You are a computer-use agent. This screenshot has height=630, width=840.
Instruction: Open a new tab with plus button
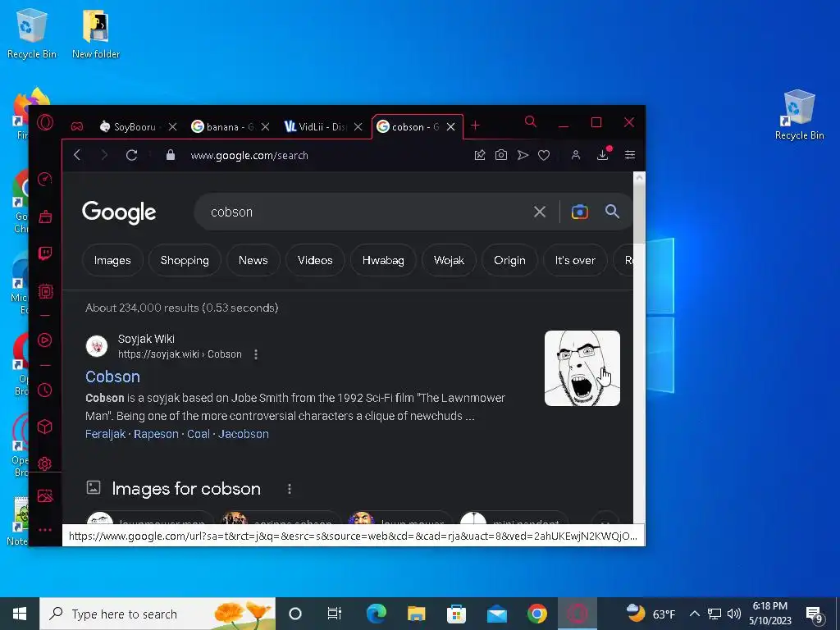point(475,126)
